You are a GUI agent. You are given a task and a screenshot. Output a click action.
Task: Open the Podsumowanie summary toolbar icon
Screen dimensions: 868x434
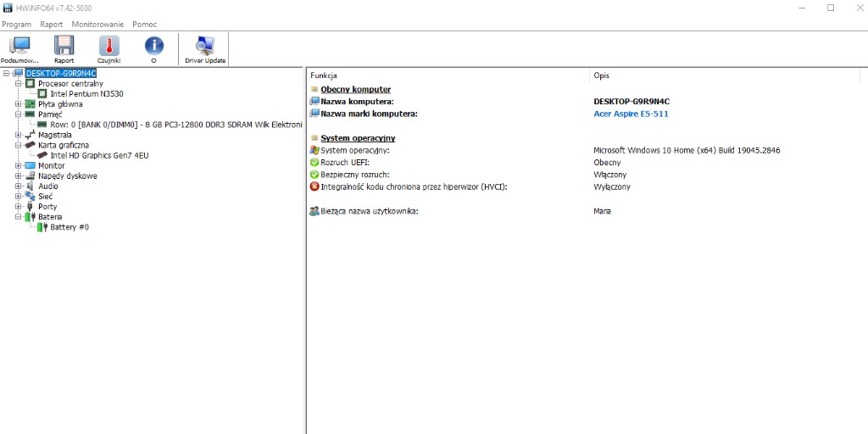pyautogui.click(x=20, y=46)
